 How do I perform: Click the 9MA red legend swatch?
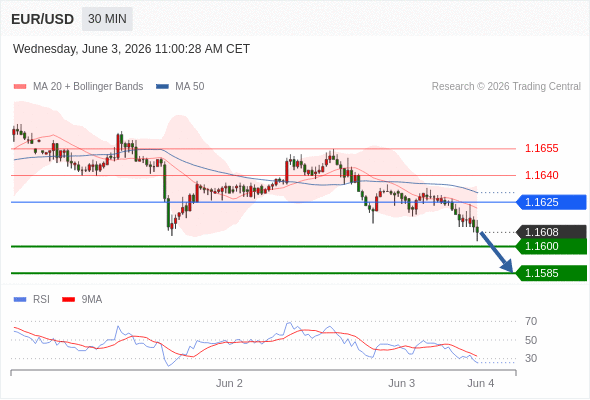pyautogui.click(x=68, y=300)
